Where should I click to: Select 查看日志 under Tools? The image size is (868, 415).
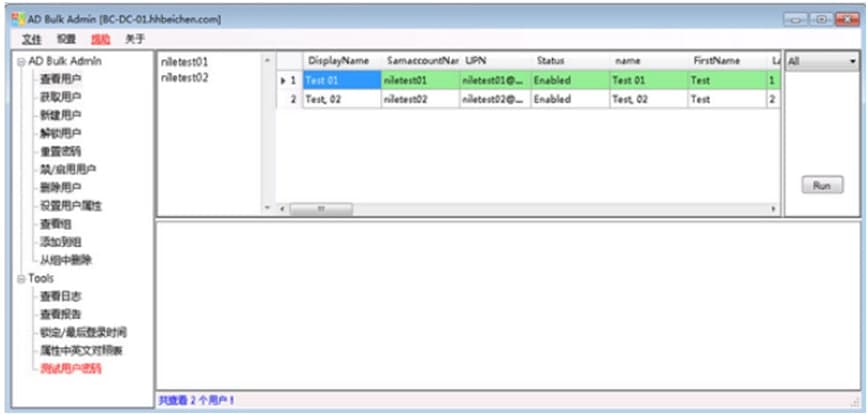(x=60, y=297)
